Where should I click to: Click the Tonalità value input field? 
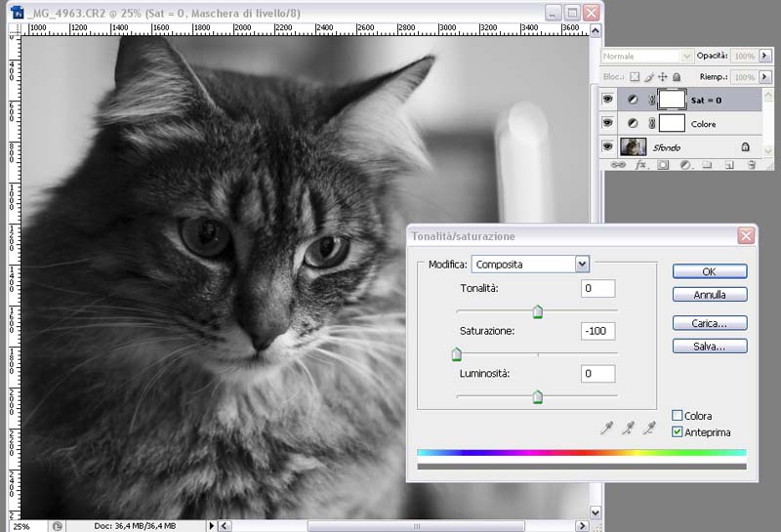(x=597, y=288)
